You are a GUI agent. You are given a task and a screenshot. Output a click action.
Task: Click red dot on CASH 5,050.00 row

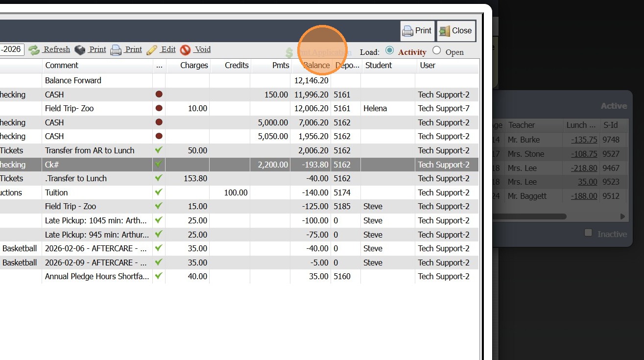point(159,136)
